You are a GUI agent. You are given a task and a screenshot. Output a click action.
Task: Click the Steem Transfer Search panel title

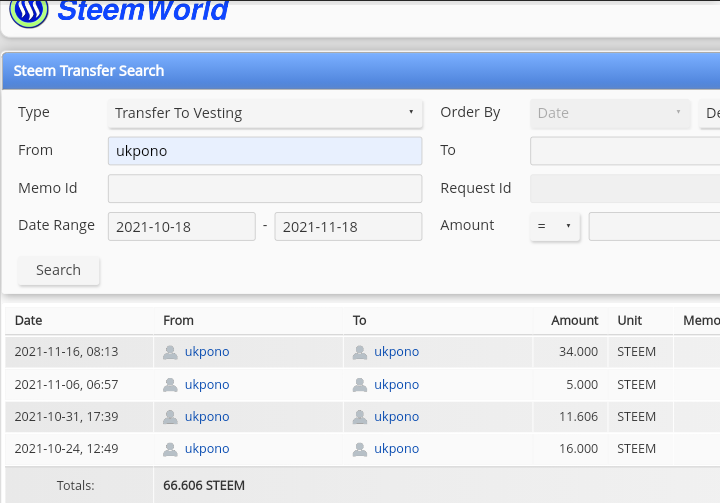pyautogui.click(x=89, y=71)
